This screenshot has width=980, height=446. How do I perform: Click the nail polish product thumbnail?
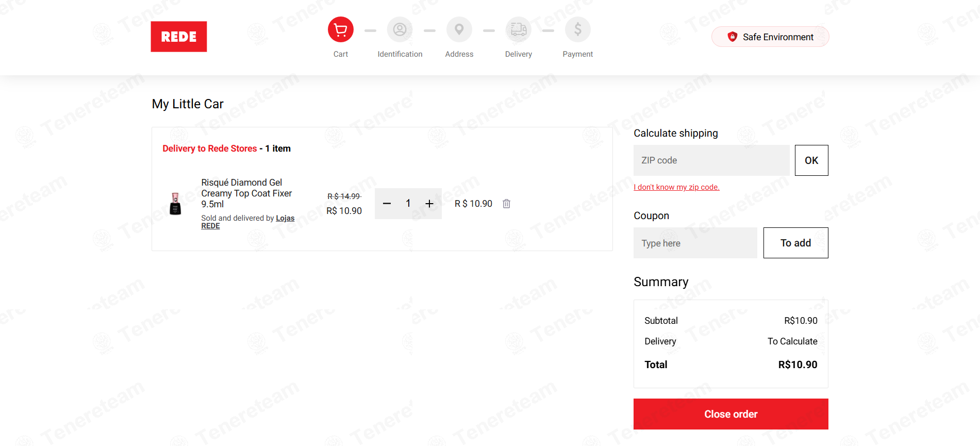pos(175,204)
